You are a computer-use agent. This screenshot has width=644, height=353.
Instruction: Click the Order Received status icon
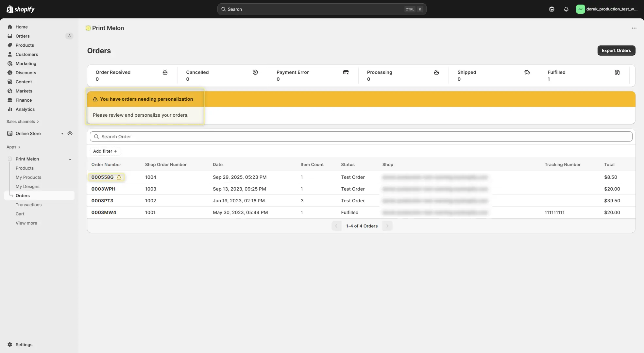click(x=165, y=72)
